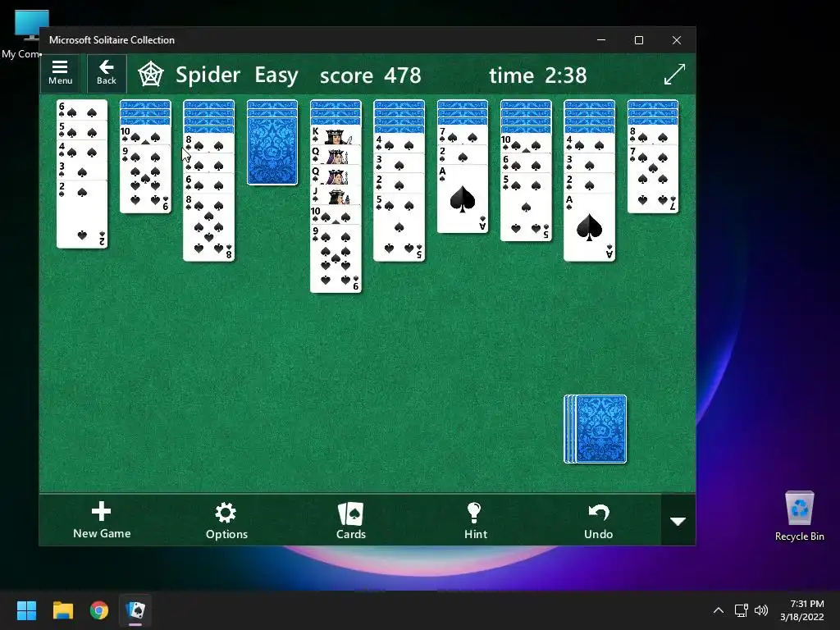
Task: Select the bottom 9 of spades in fifth column
Action: pos(336,258)
